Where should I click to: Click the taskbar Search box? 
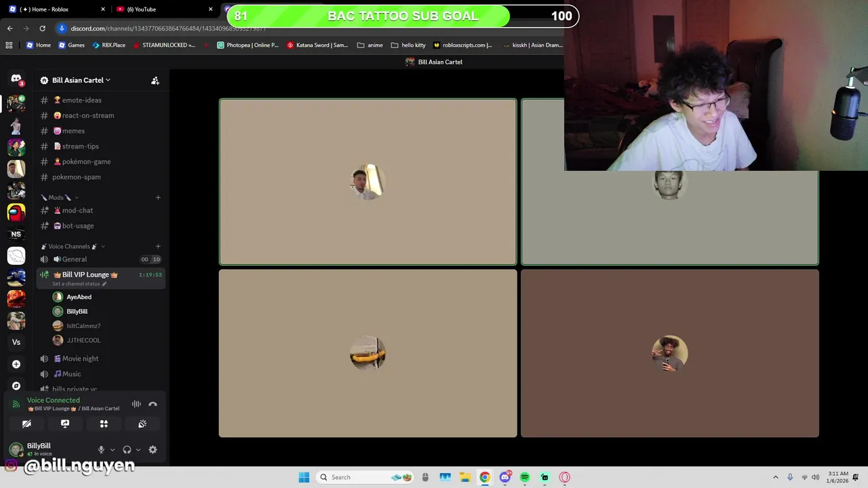366,477
